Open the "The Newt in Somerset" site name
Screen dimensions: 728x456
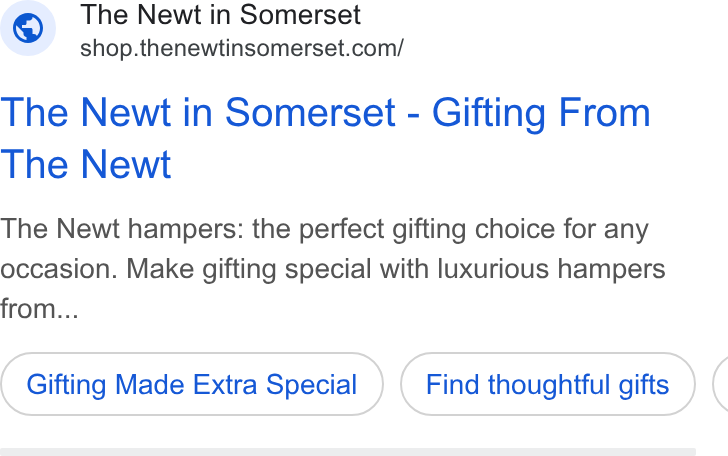click(221, 14)
